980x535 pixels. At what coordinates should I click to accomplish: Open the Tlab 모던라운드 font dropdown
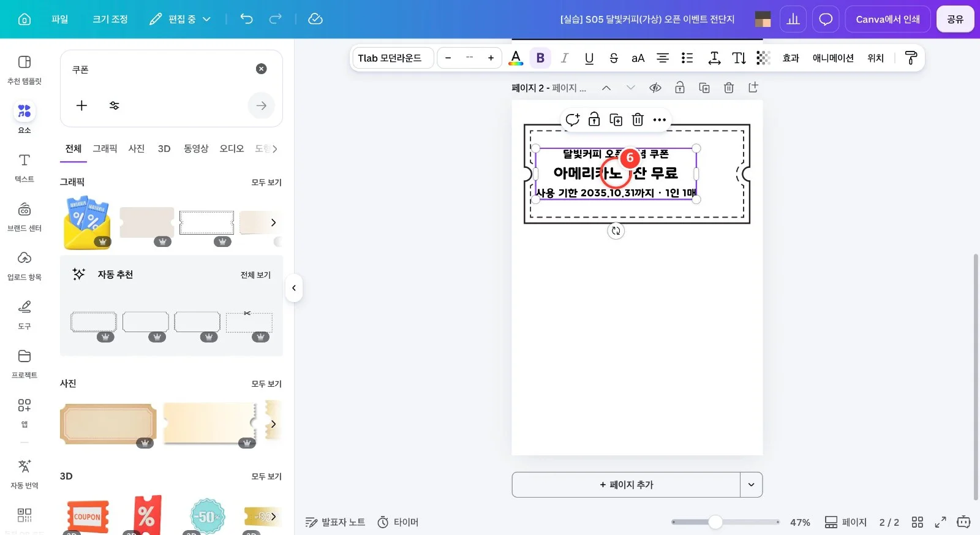(x=393, y=58)
